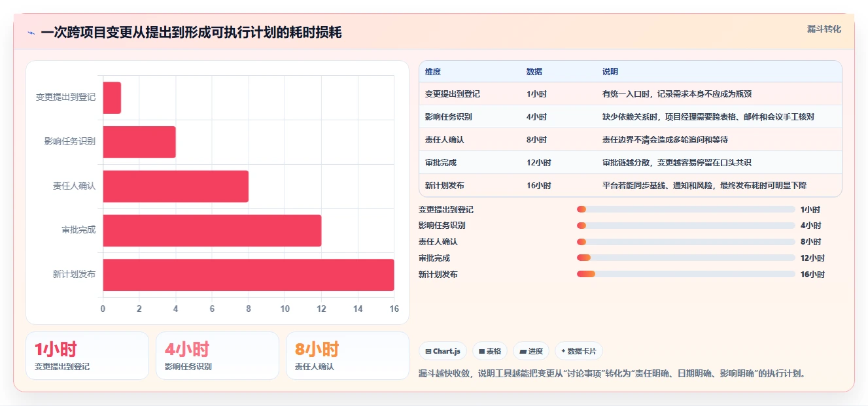Click the description starting 审批链越分散
Screen dimensions: 868x406
[x=677, y=163]
